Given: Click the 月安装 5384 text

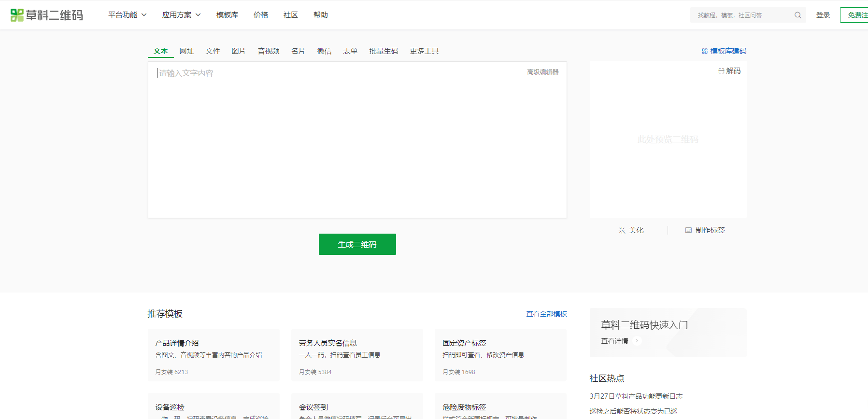Looking at the screenshot, I should point(315,372).
